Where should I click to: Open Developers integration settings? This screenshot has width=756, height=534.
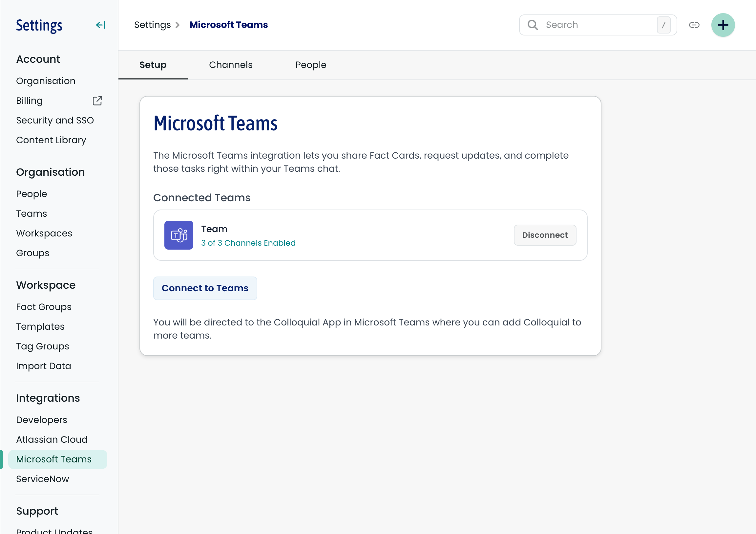(x=41, y=420)
